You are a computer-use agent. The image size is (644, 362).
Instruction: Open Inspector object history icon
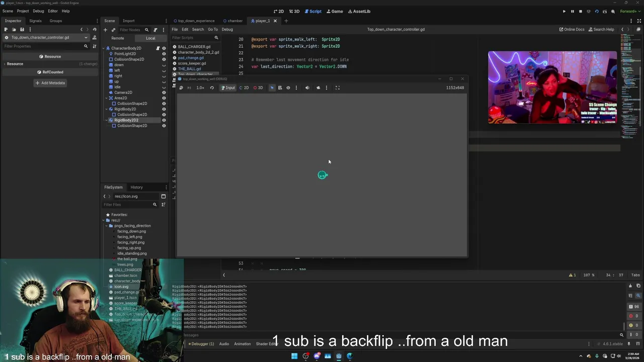[95, 29]
